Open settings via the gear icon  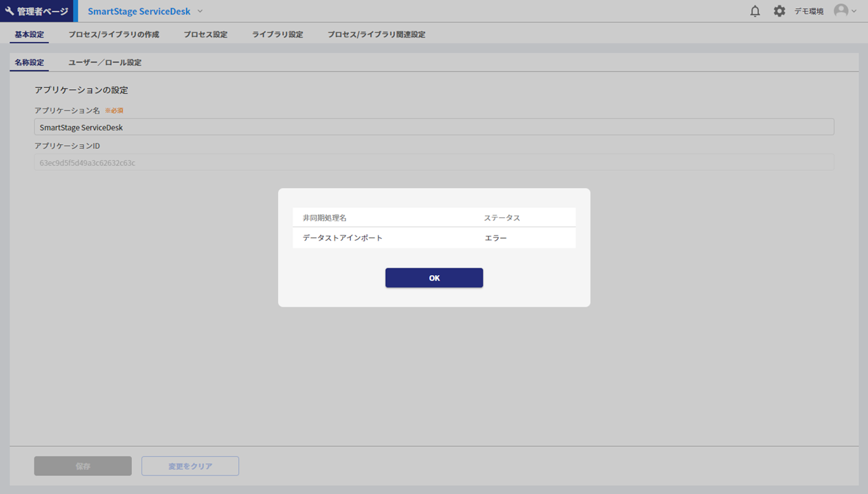[x=779, y=12]
